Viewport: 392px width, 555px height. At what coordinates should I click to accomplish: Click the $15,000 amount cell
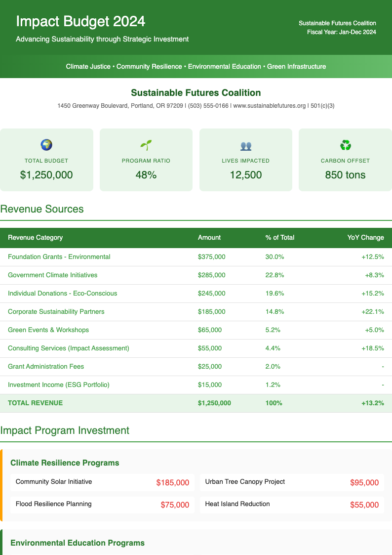coord(210,385)
